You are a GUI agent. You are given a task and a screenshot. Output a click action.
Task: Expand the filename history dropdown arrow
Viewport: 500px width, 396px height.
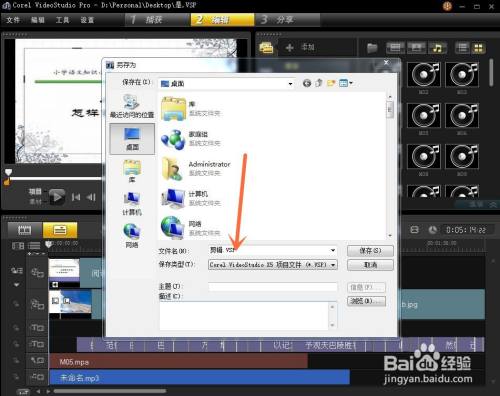[x=333, y=250]
